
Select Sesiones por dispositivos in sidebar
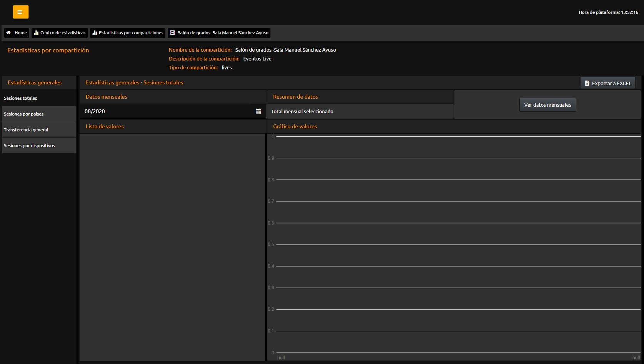click(x=39, y=146)
